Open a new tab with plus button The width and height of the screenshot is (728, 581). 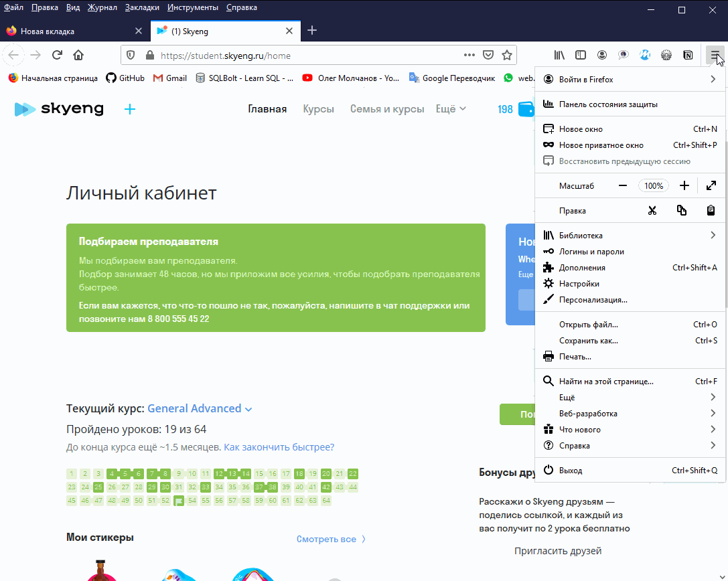coord(312,31)
